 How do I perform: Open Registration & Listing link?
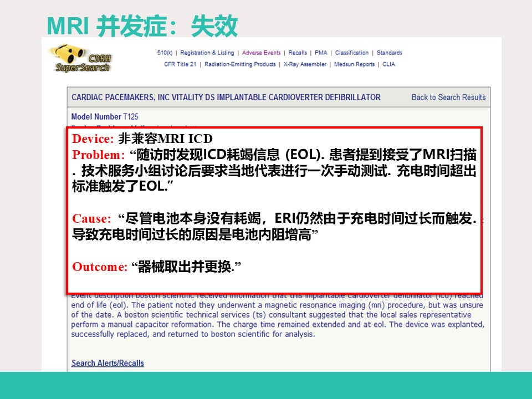(207, 53)
